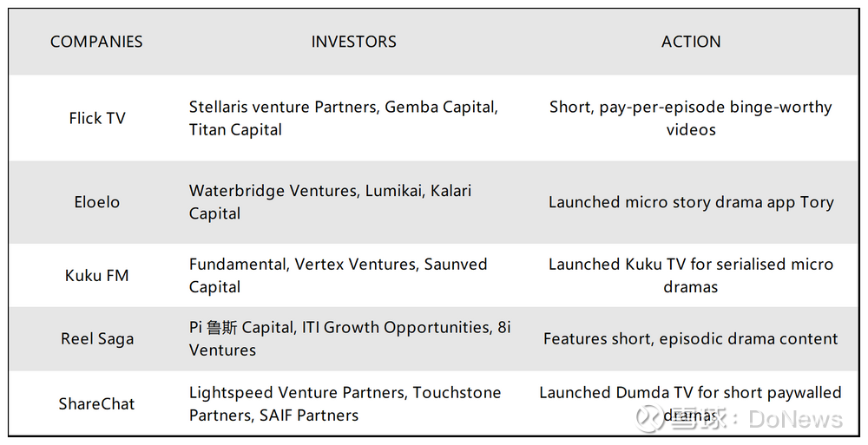The height and width of the screenshot is (445, 868).
Task: Click the COMPANIES column header
Action: pos(96,42)
